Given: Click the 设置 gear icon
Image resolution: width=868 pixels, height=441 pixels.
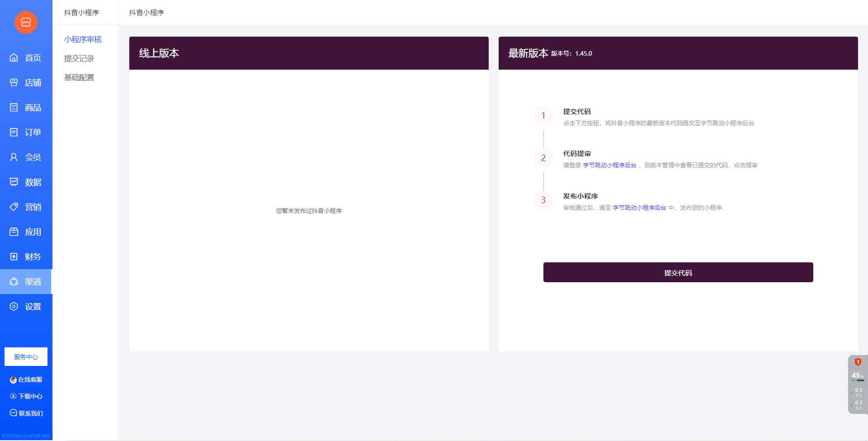Looking at the screenshot, I should [x=14, y=306].
